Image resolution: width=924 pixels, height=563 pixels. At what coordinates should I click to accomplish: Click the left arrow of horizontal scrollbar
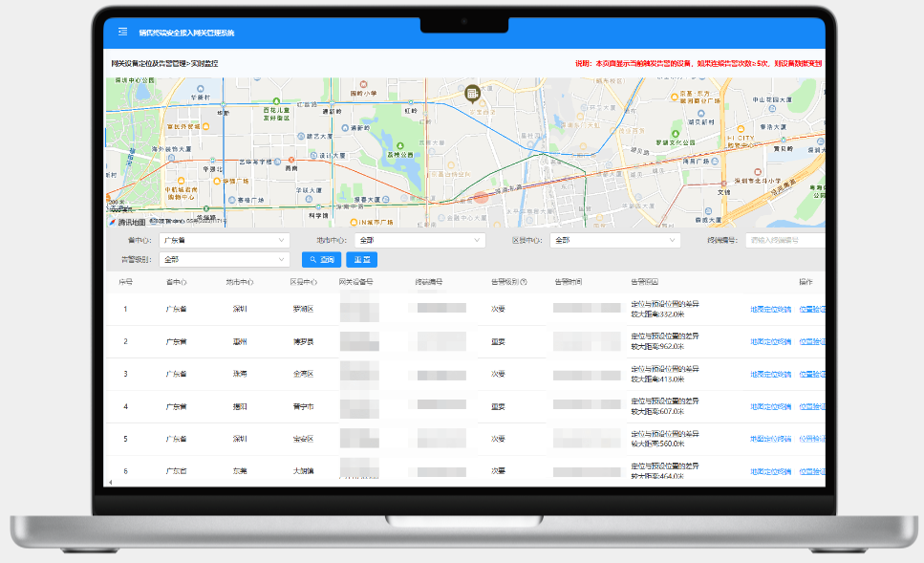pos(110,483)
